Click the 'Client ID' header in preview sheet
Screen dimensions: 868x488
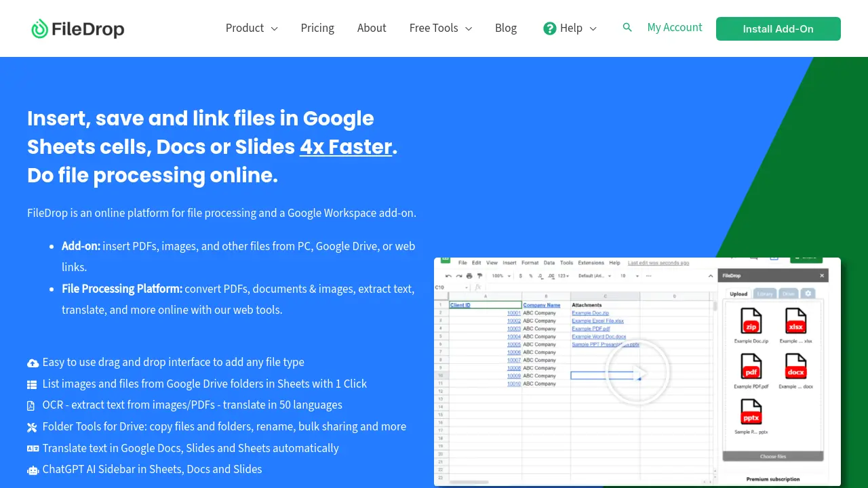point(460,305)
